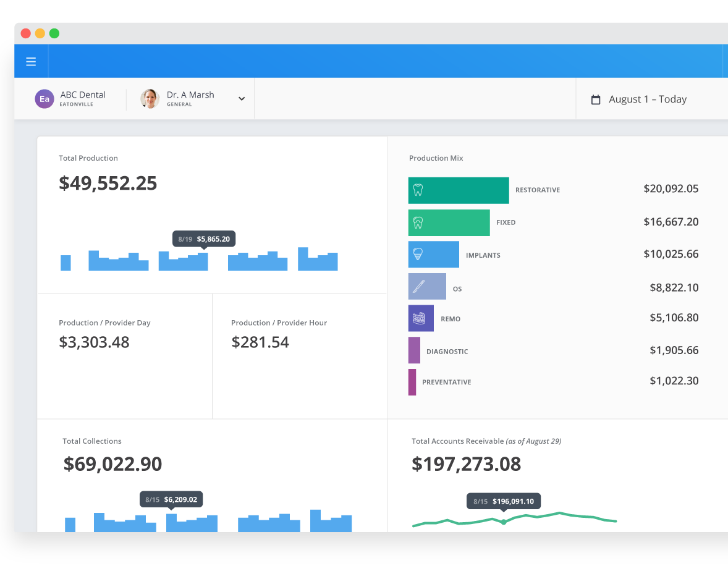Open the Production / Provider Hour card

299,356
